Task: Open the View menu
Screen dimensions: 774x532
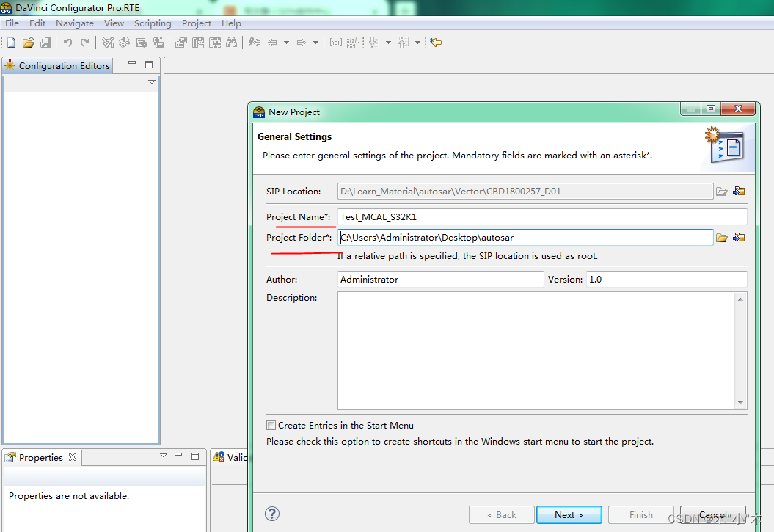Action: (114, 23)
